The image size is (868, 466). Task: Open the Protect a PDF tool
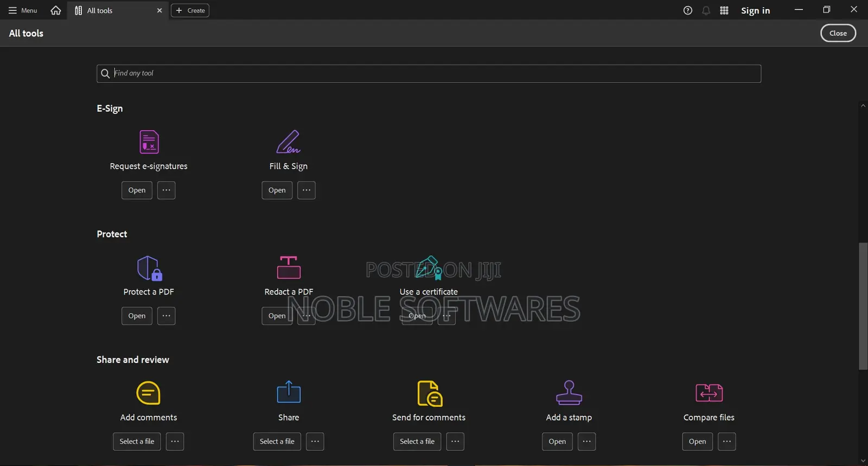tap(137, 316)
